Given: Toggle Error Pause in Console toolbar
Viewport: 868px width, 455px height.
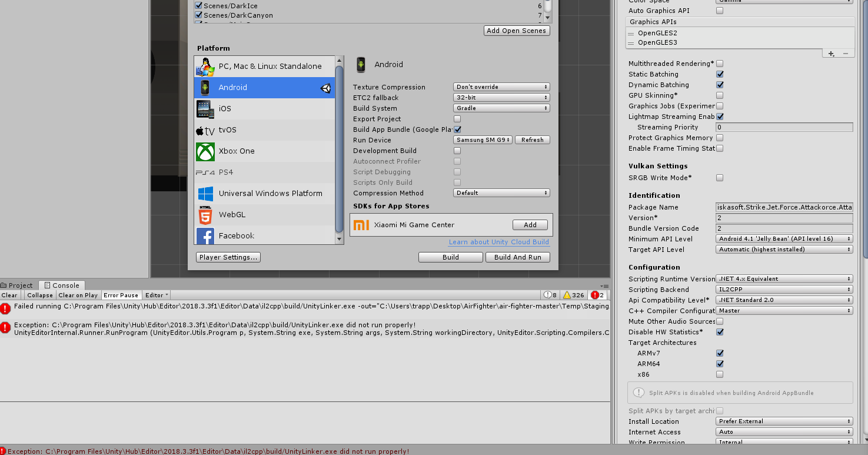Looking at the screenshot, I should coord(121,295).
